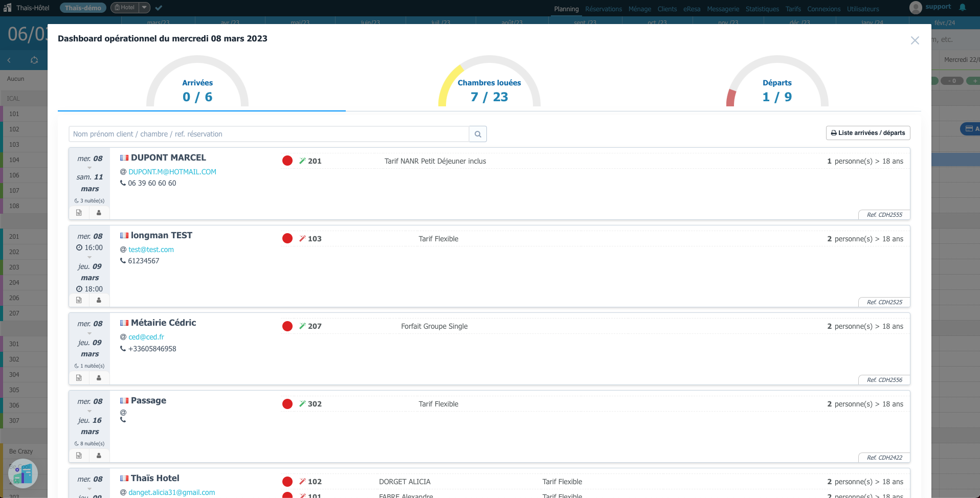The image size is (980, 498).
Task: Open the Connexions menu
Action: [823, 9]
